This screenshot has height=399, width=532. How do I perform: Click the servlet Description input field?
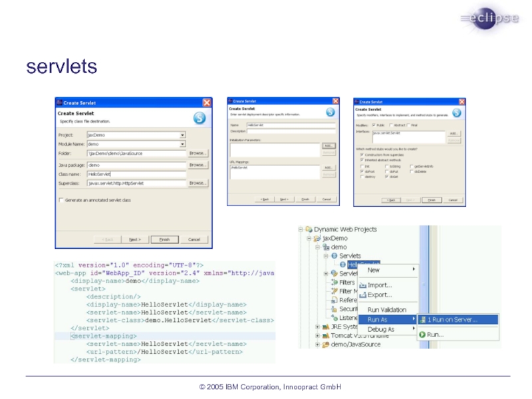tap(291, 131)
